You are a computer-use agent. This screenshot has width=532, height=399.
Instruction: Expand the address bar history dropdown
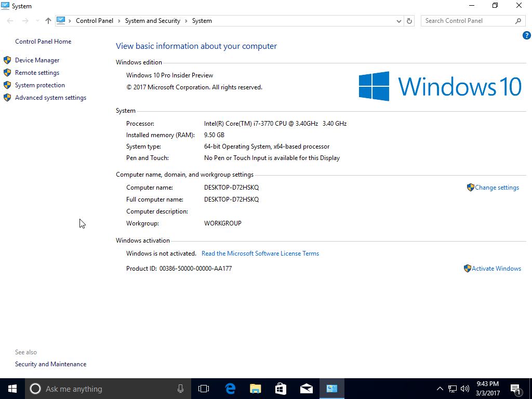399,21
